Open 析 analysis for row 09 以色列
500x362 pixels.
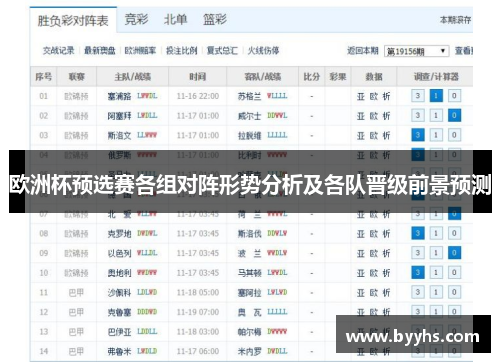tap(386, 253)
